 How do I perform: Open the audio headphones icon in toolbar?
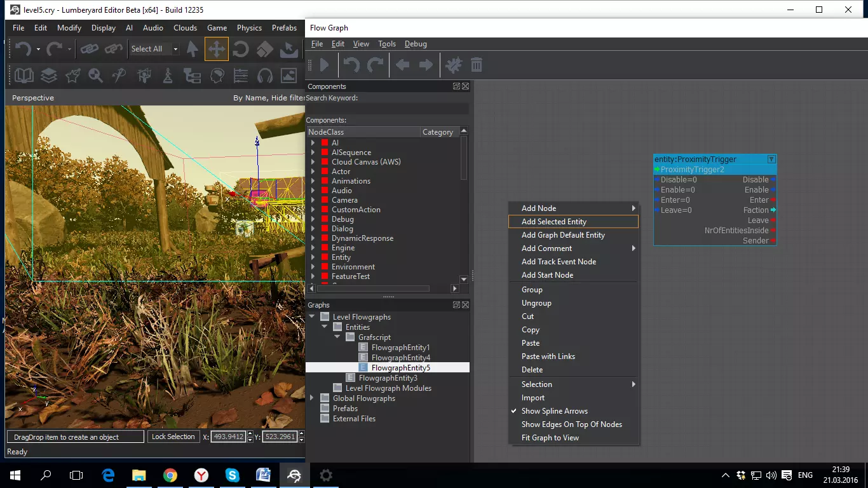(265, 76)
